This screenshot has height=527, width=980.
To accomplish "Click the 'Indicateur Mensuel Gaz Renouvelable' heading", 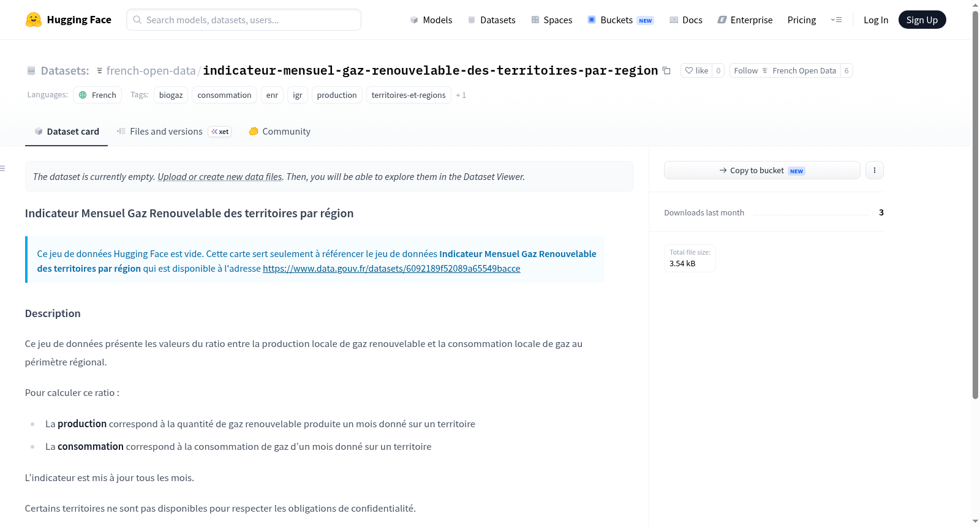I will pos(189,213).
